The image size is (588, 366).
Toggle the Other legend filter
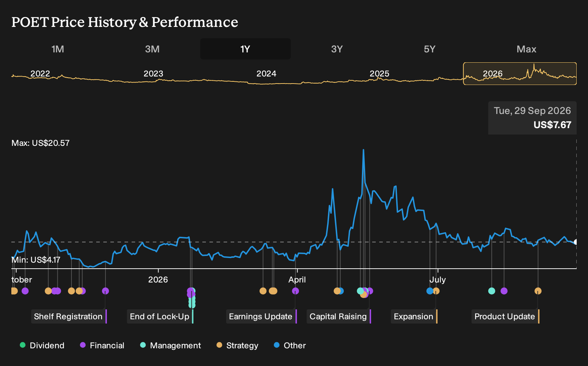point(290,345)
